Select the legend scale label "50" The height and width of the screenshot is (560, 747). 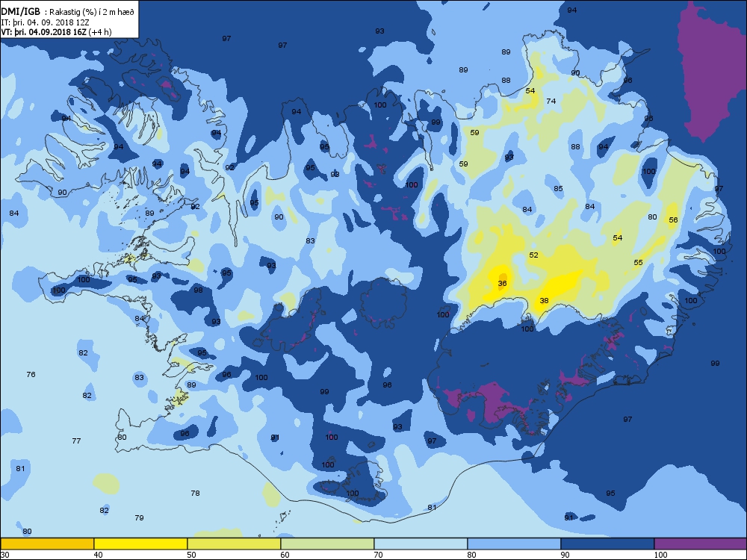[x=191, y=555]
